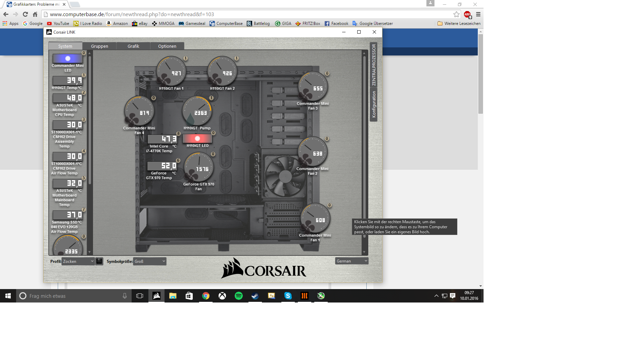Viewport: 644px width, 363px height.
Task: Click the Commander Mini LED blue indicator
Action: click(x=68, y=58)
